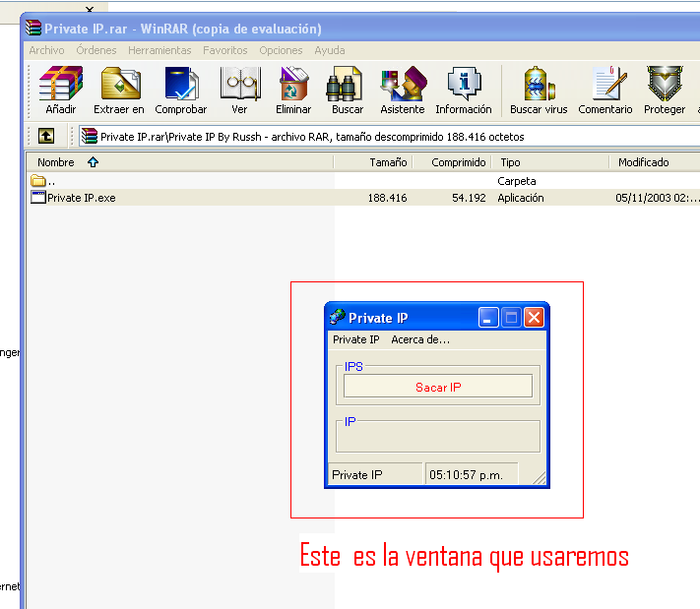Go up one folder level arrow icon

46,136
